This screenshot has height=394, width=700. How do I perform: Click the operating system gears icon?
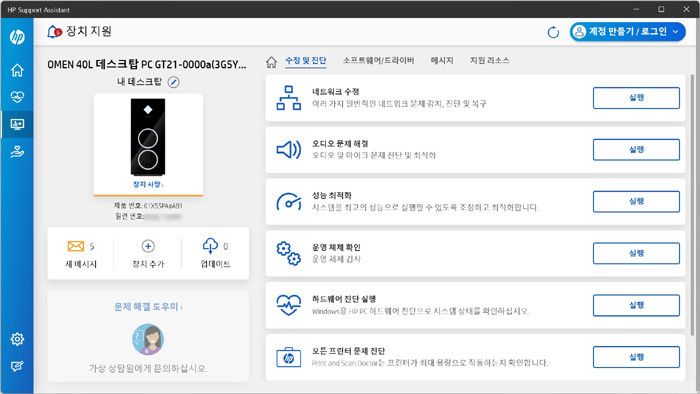[288, 253]
